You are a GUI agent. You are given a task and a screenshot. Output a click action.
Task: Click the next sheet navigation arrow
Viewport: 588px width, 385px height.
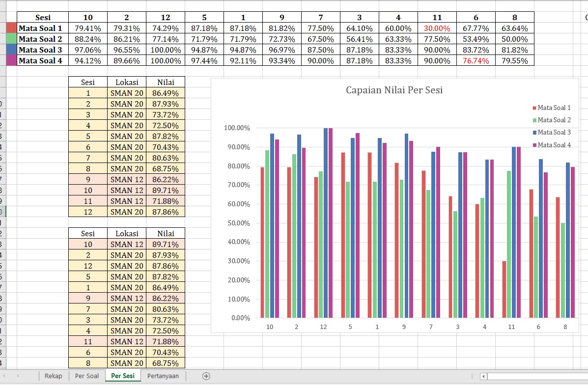19,376
